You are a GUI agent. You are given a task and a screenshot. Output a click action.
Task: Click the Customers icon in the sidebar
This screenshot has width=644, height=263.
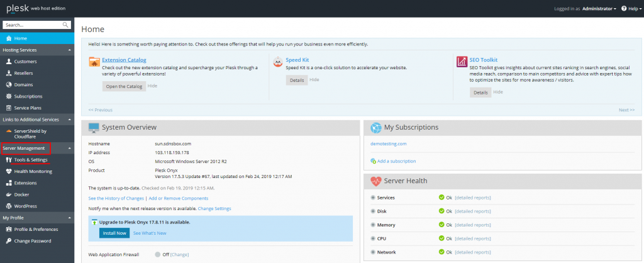pos(8,62)
